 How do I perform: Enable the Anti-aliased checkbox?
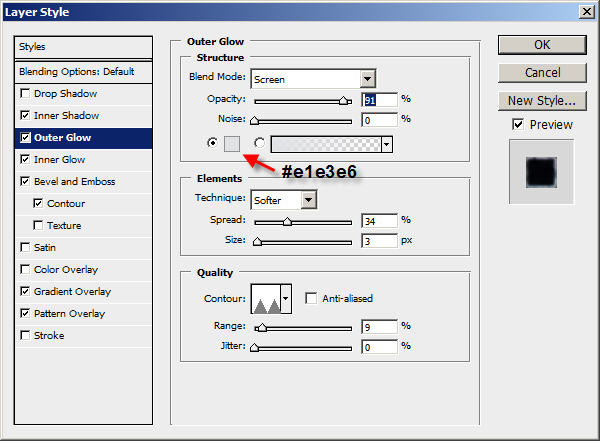click(311, 298)
